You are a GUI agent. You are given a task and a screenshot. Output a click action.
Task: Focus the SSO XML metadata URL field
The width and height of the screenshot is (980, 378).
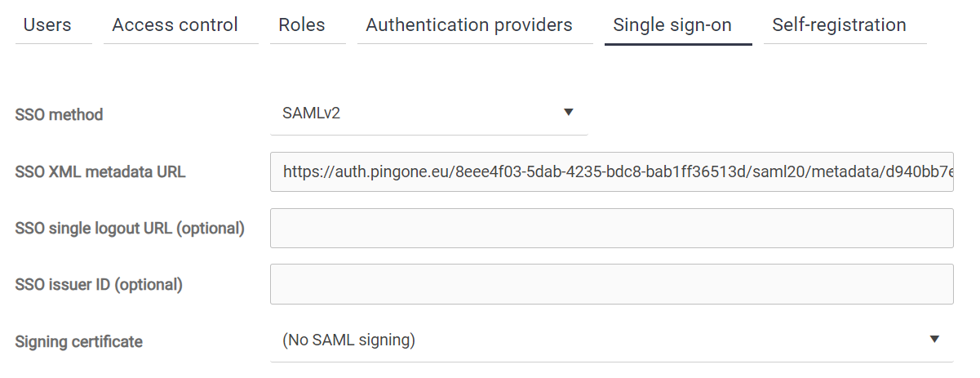[611, 172]
